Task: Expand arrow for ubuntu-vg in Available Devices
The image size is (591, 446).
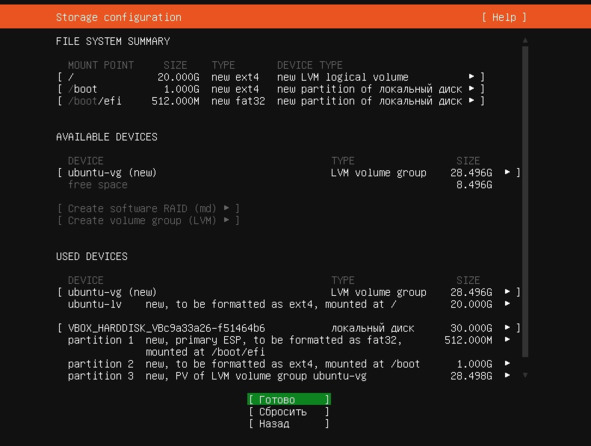Action: 507,172
